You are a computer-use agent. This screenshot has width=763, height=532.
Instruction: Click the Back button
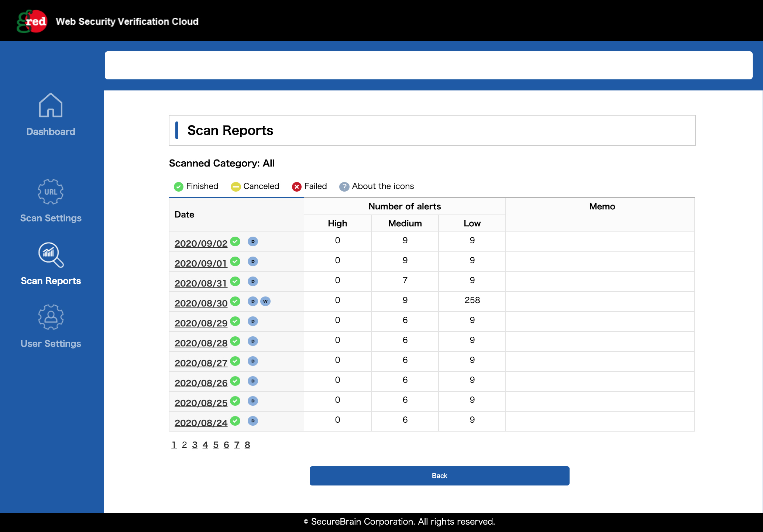pyautogui.click(x=439, y=476)
